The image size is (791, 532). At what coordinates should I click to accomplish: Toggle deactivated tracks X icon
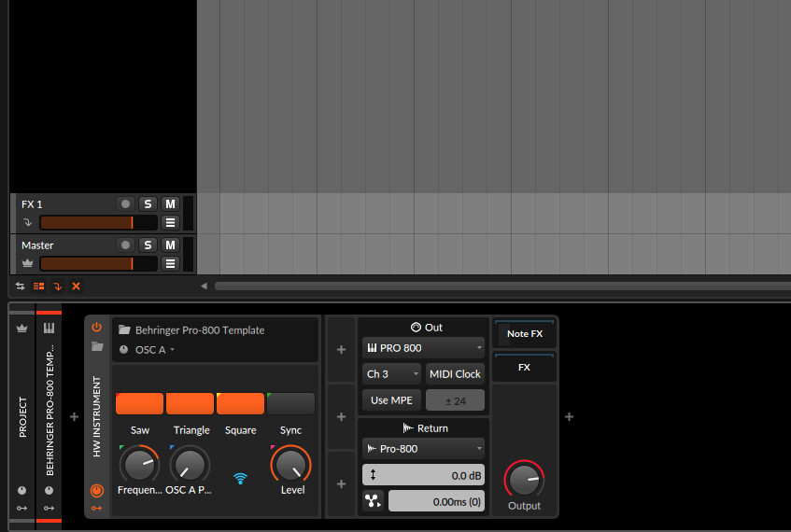[x=77, y=287]
